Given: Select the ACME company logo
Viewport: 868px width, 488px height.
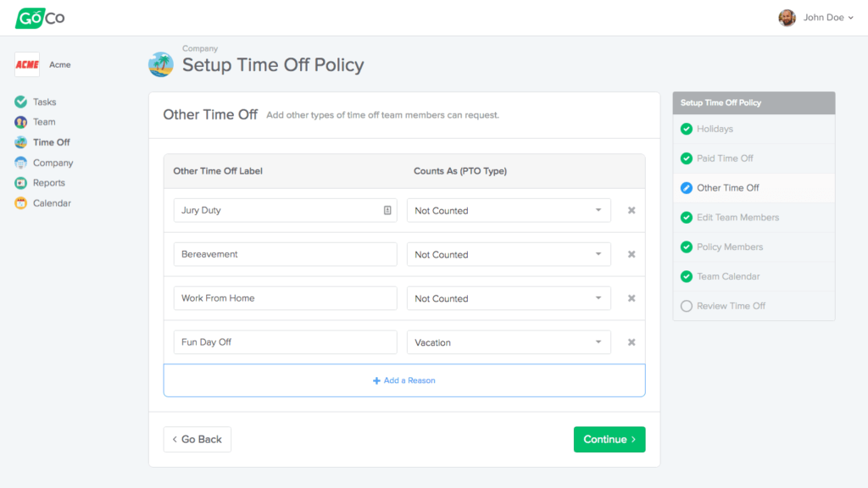Looking at the screenshot, I should pyautogui.click(x=25, y=64).
